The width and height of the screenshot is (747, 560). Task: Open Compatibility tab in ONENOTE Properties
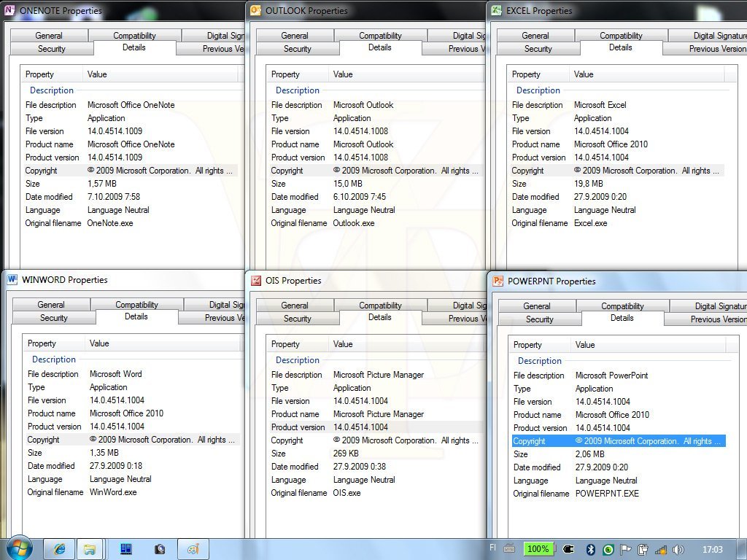134,35
